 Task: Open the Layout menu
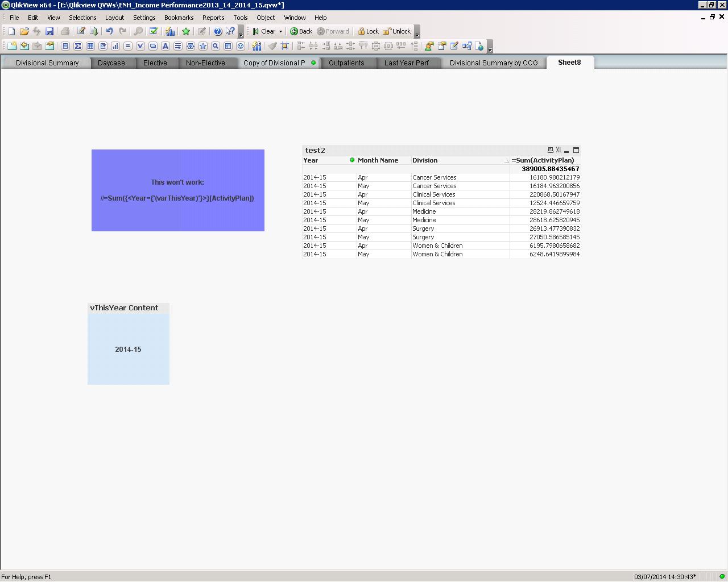tap(114, 18)
